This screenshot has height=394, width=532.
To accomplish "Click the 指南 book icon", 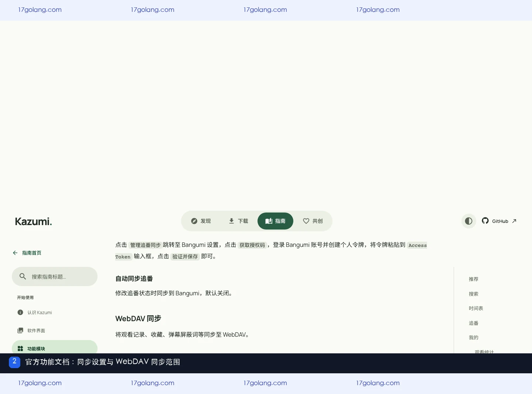I will coord(269,221).
